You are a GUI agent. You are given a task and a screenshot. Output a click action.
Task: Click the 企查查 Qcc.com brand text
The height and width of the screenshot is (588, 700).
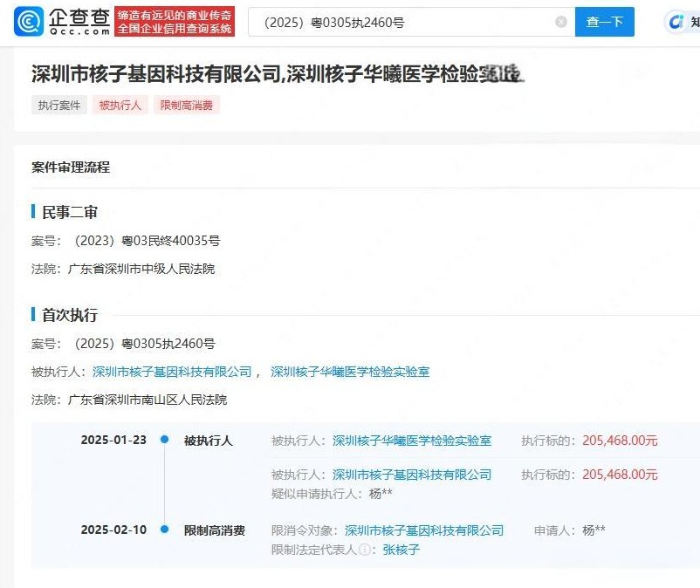79,22
